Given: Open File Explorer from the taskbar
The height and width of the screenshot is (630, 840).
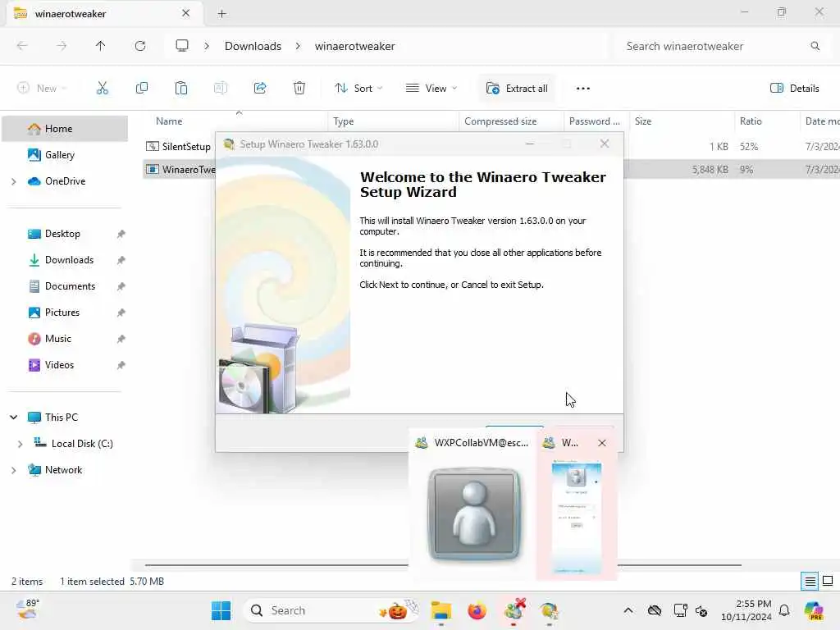Looking at the screenshot, I should (x=441, y=610).
